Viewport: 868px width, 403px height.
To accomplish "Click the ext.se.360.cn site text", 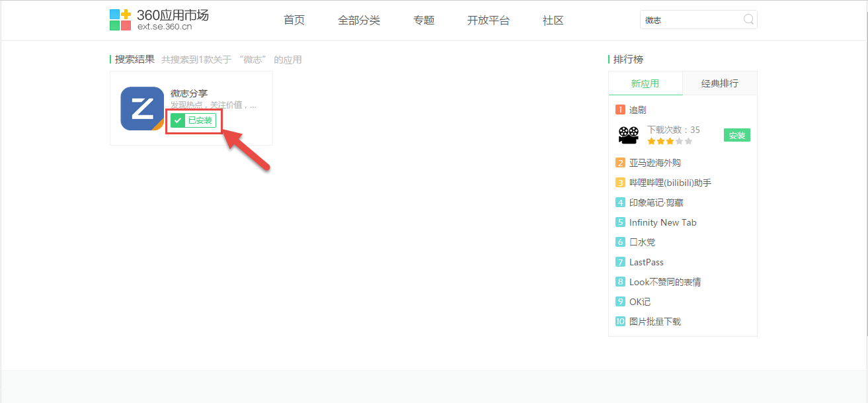I will (x=165, y=27).
